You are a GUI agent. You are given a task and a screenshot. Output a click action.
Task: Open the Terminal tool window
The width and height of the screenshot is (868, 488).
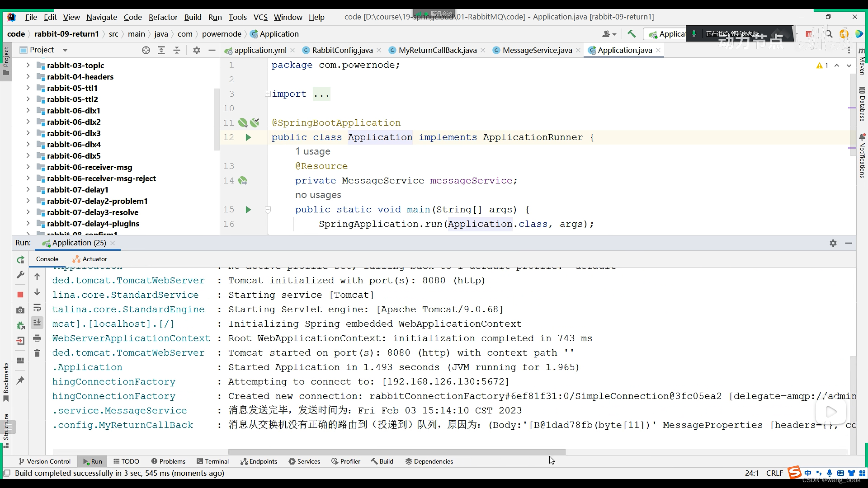[x=212, y=461]
